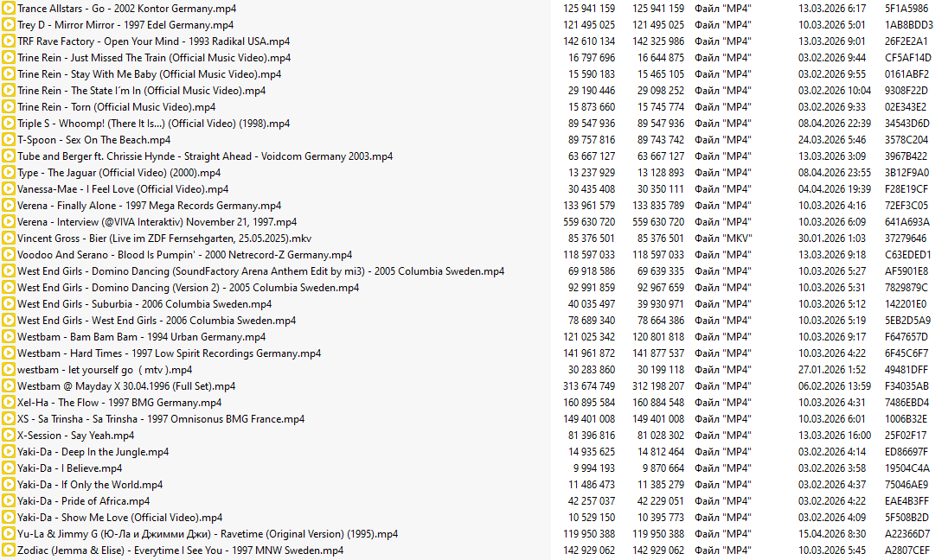Viewport: 948px width, 560px height.
Task: Click packed size value 13 128 893
Action: coord(661,172)
